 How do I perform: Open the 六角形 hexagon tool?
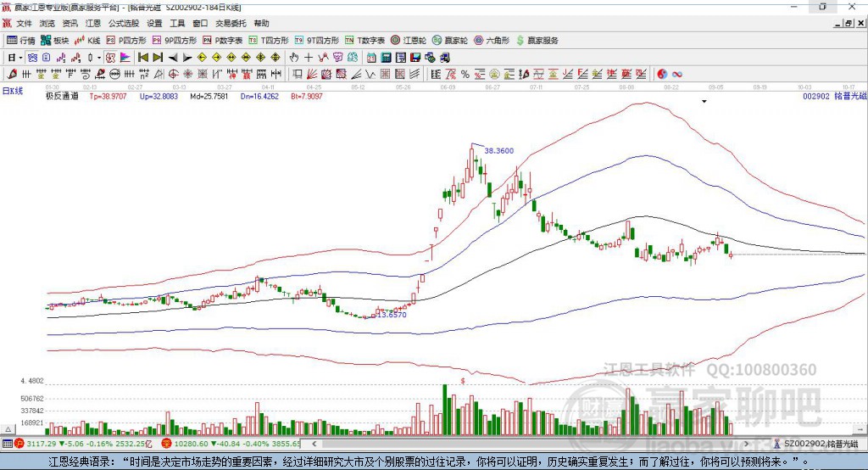492,41
